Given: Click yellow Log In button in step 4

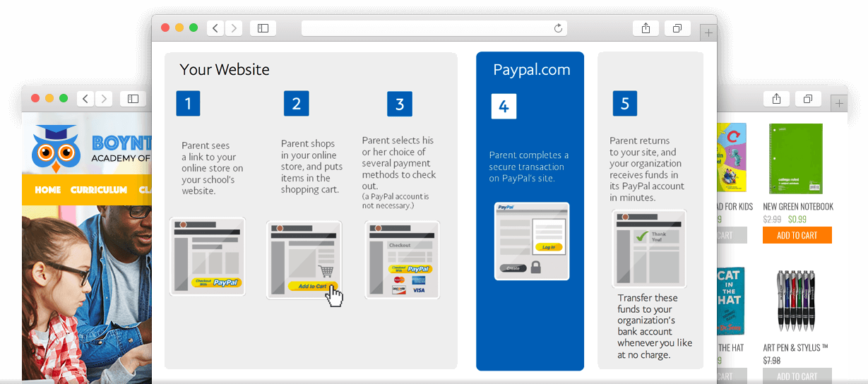Looking at the screenshot, I should 548,247.
